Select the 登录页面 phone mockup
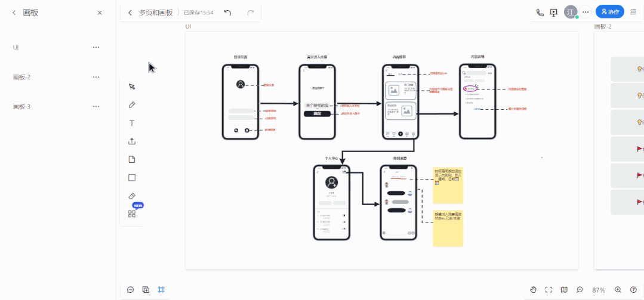Image resolution: width=644 pixels, height=300 pixels. pyautogui.click(x=241, y=102)
